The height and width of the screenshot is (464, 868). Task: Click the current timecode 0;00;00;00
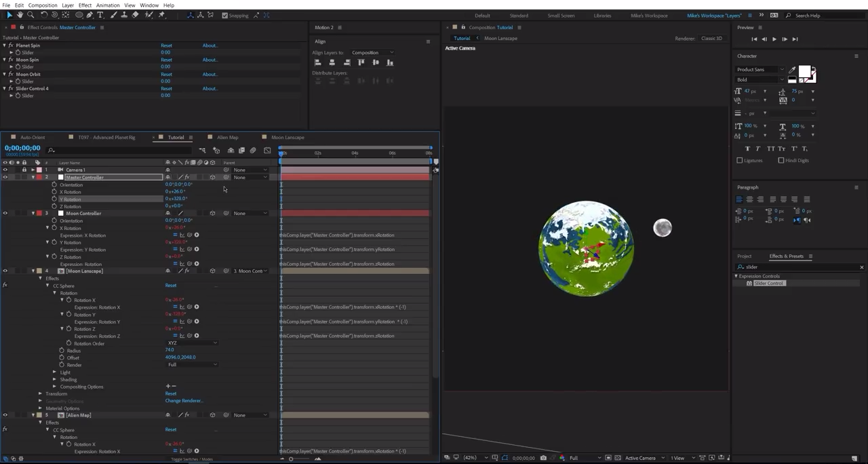tap(22, 148)
